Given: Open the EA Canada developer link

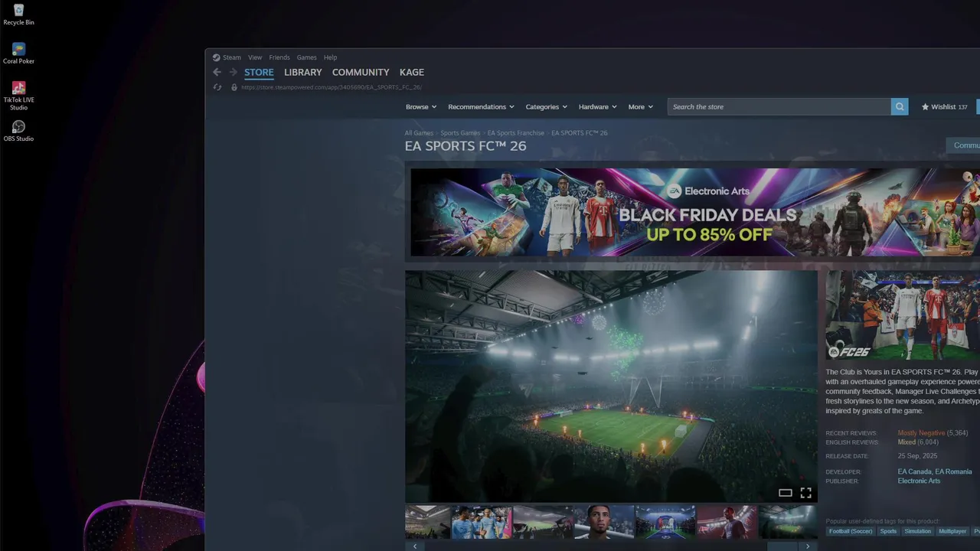Looking at the screenshot, I should [x=914, y=472].
